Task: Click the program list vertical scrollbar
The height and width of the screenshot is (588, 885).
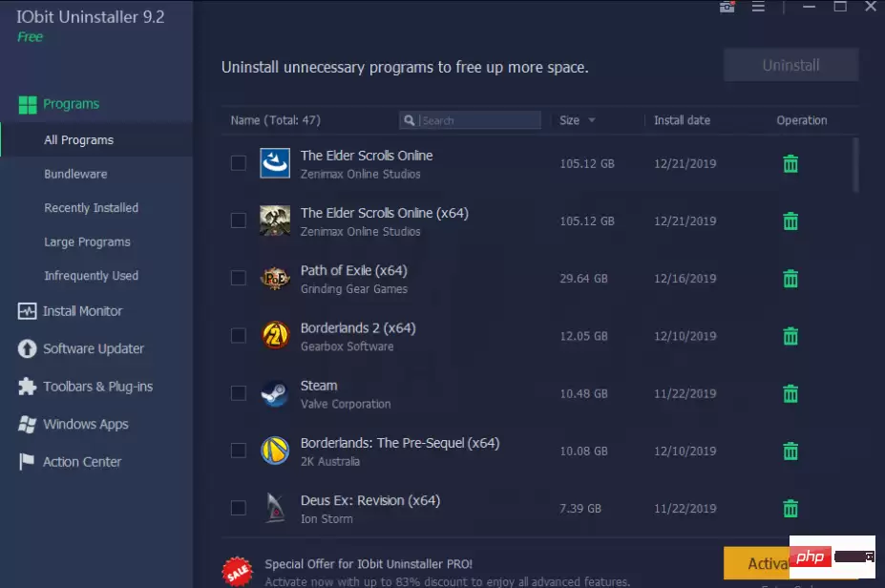Action: (x=855, y=165)
